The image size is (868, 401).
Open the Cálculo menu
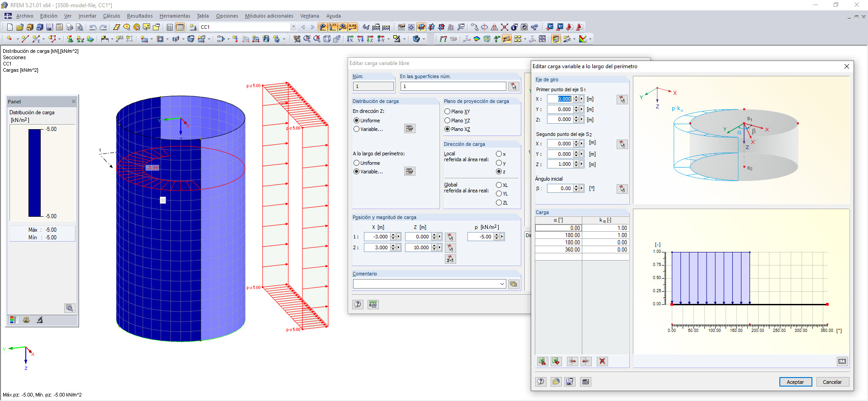click(x=112, y=16)
